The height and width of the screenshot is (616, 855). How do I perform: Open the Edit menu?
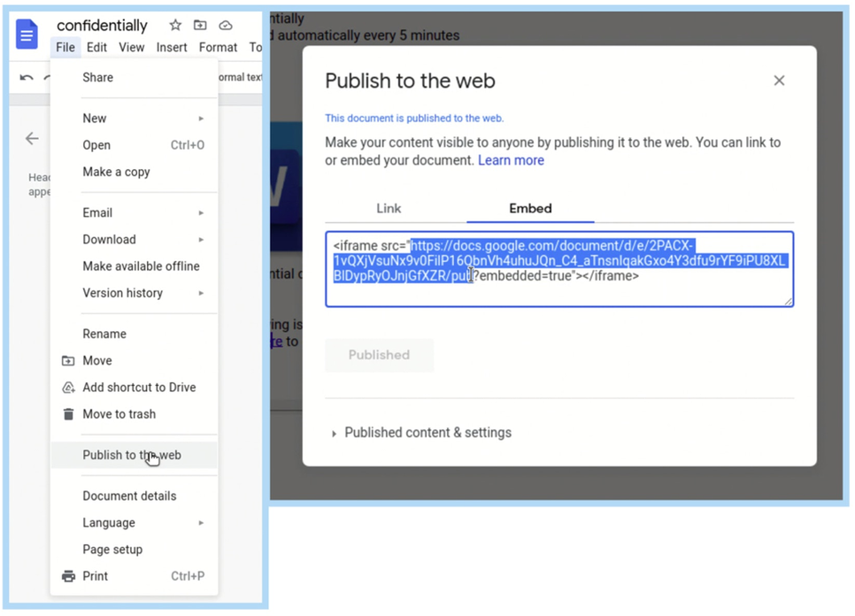click(96, 48)
